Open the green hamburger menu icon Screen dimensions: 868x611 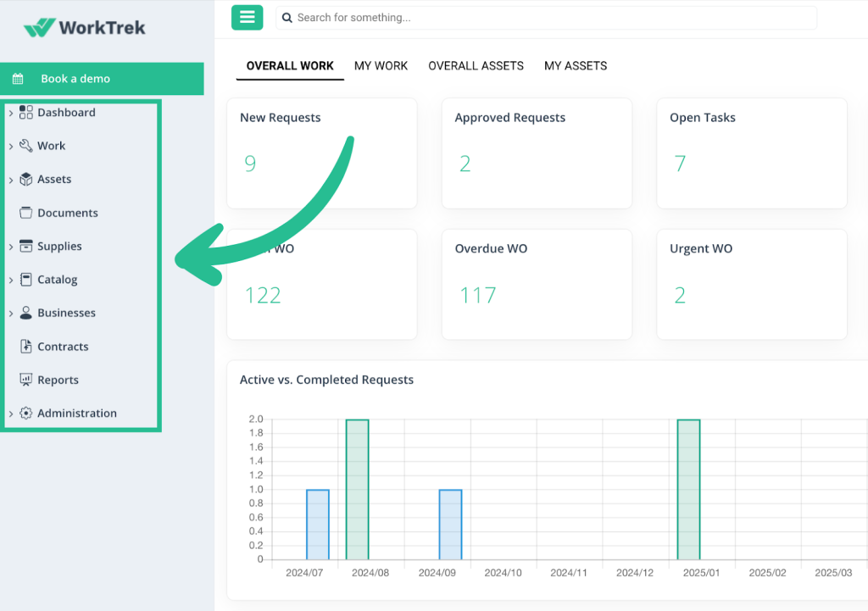(247, 17)
